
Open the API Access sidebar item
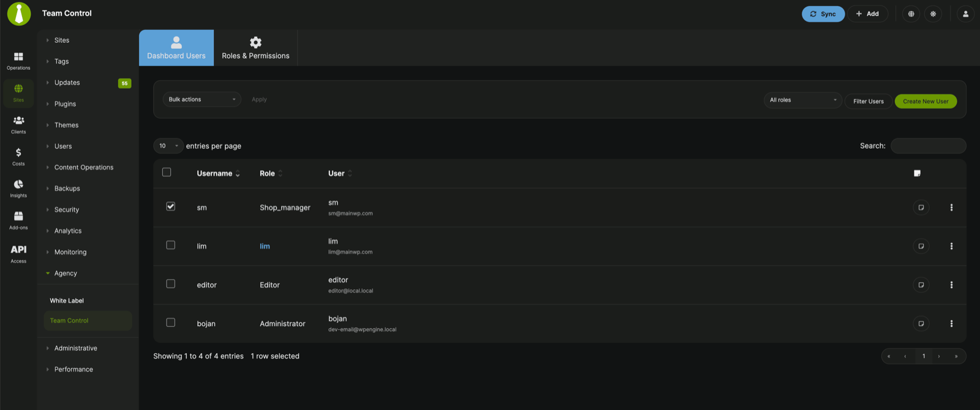(18, 253)
